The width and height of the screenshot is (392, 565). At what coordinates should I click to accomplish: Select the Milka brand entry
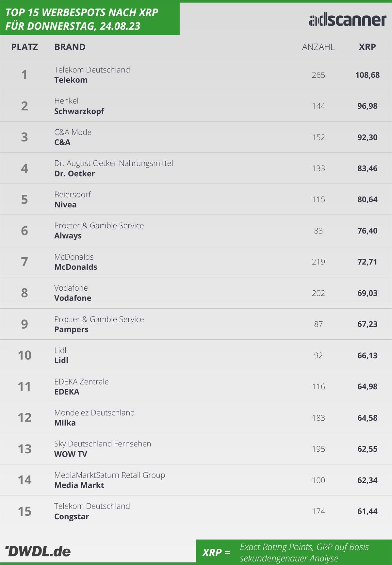tap(65, 423)
